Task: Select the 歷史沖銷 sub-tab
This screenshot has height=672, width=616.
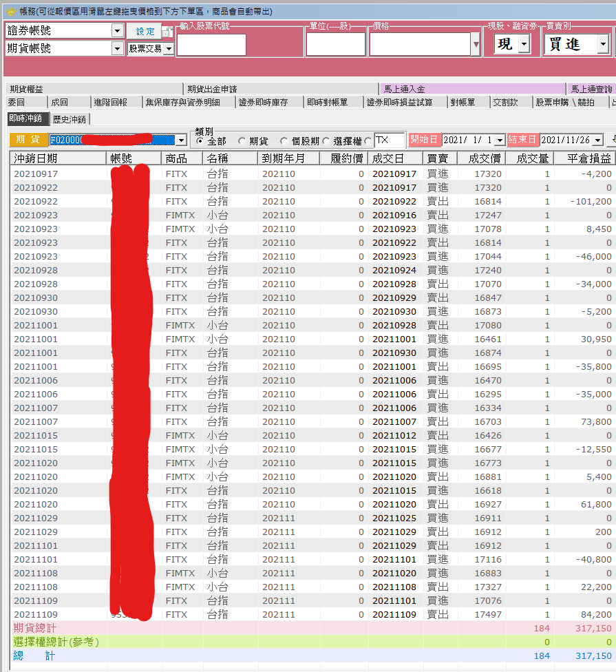Action: tap(70, 119)
